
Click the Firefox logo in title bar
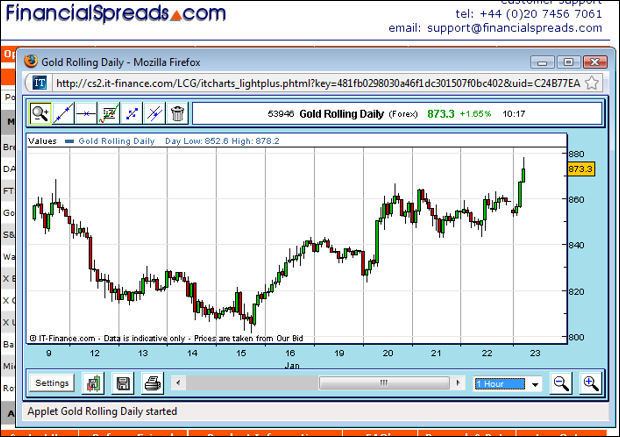pyautogui.click(x=30, y=62)
